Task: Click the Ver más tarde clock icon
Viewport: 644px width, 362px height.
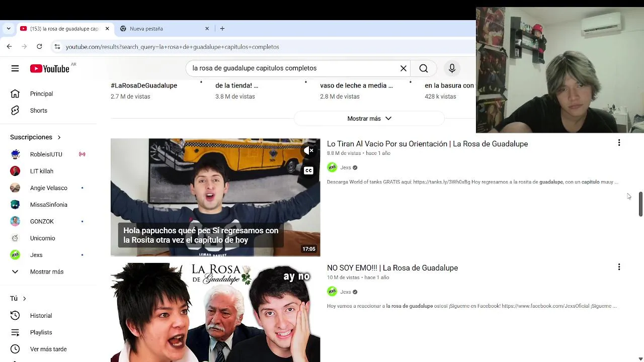Action: point(15,349)
